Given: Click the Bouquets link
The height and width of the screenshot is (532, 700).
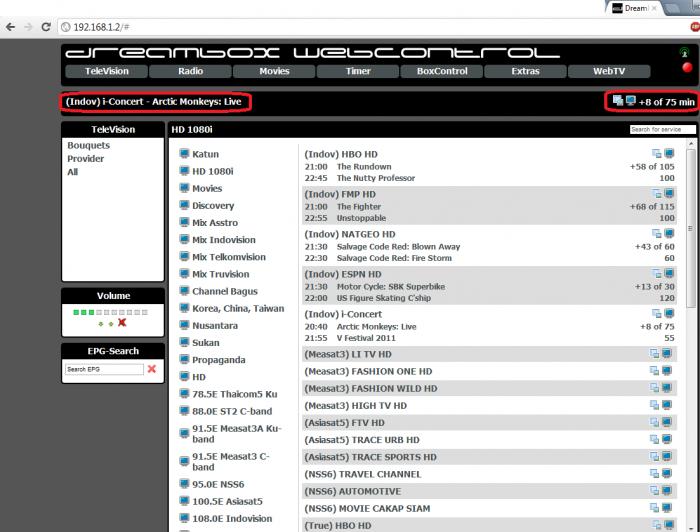Looking at the screenshot, I should tap(88, 145).
